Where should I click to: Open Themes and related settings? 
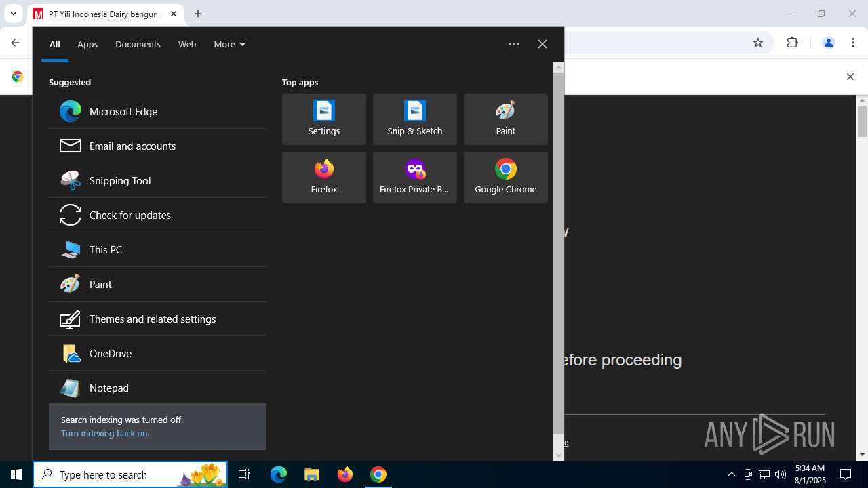pos(157,319)
